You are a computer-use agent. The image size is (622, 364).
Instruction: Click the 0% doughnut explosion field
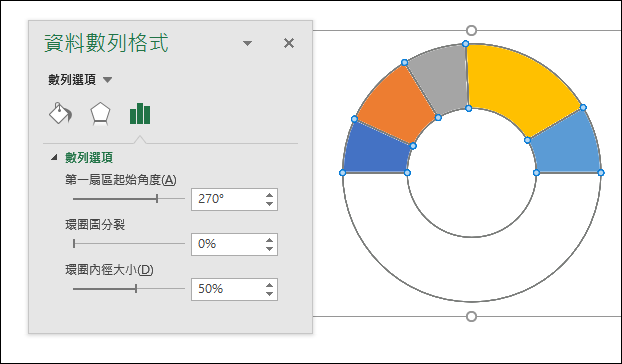(x=228, y=244)
